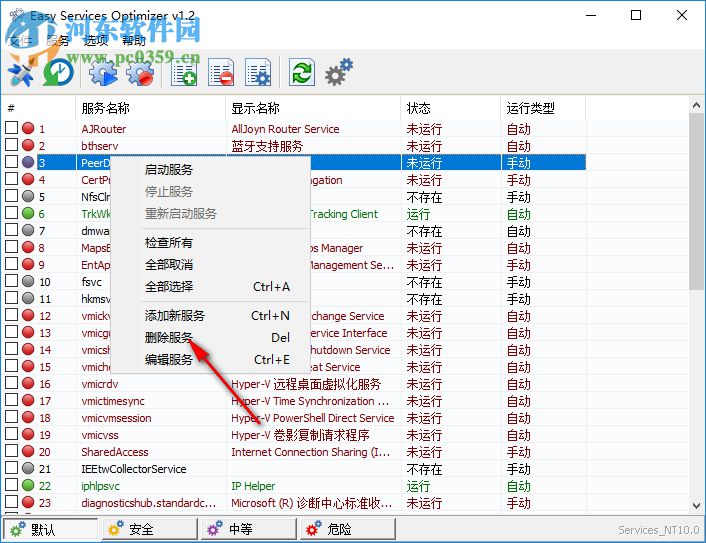Choose 启动服务 from the context menu
The width and height of the screenshot is (706, 543).
point(210,169)
